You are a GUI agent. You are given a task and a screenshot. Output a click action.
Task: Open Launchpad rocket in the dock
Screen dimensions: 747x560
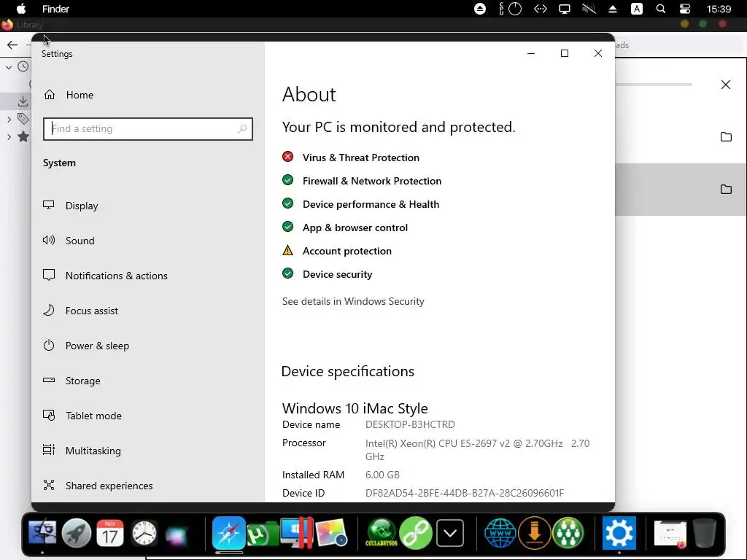[x=76, y=532]
